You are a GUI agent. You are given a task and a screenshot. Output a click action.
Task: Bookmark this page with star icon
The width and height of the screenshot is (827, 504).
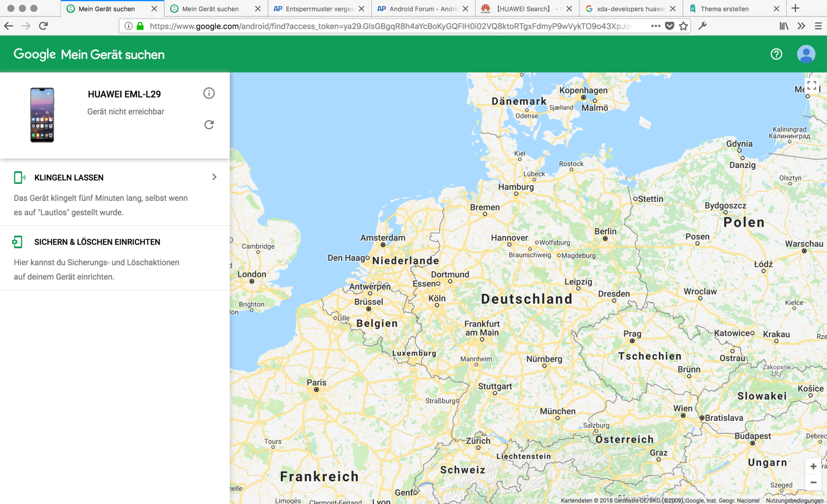[x=683, y=26]
